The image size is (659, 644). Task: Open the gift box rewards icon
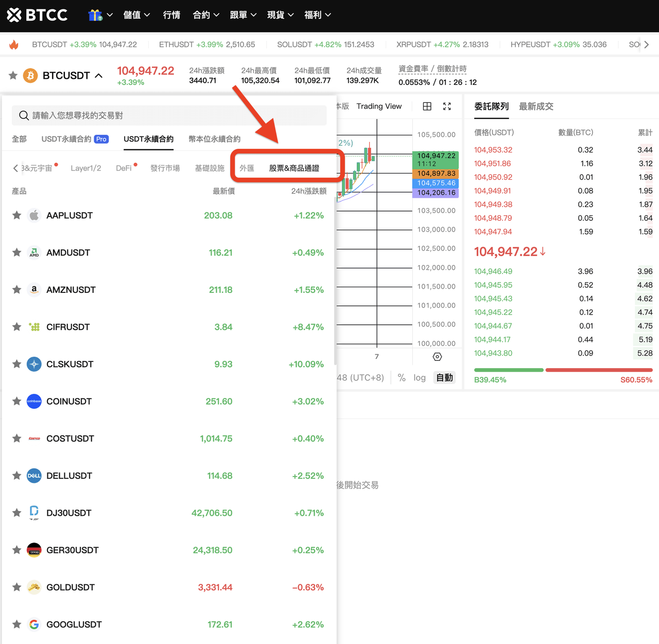coord(95,15)
